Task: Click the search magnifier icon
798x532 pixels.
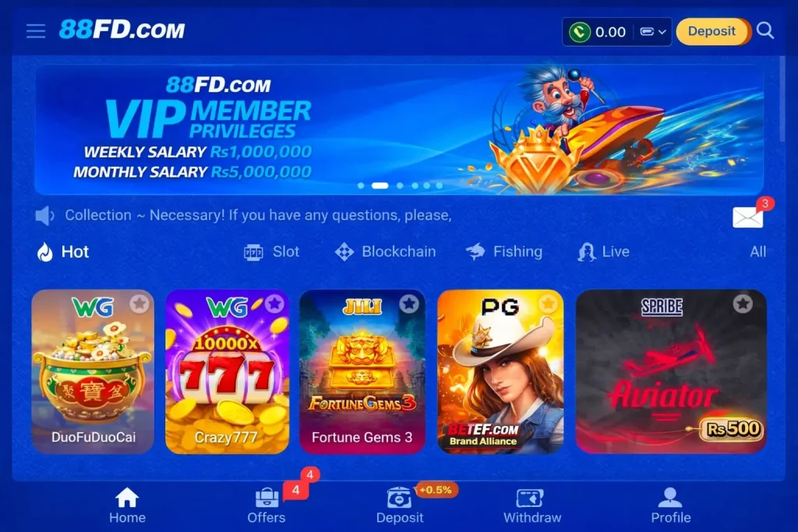Action: (x=765, y=30)
